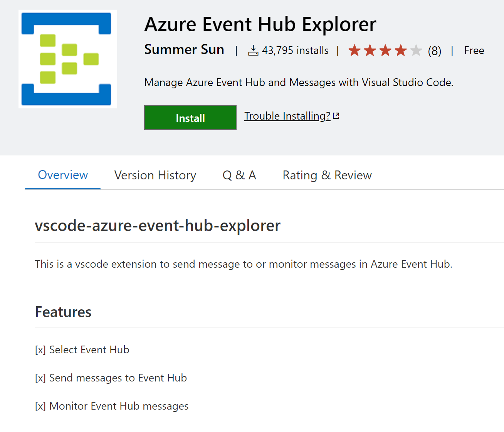Click the '[x] Select Event Hub' line
The height and width of the screenshot is (432, 504).
click(82, 349)
